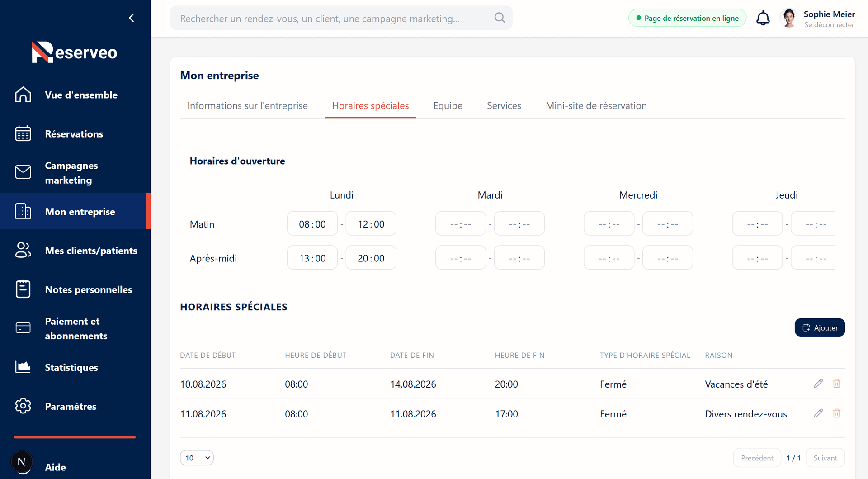The width and height of the screenshot is (868, 479).
Task: Set Mercredi afternoon end time field
Action: click(x=668, y=258)
